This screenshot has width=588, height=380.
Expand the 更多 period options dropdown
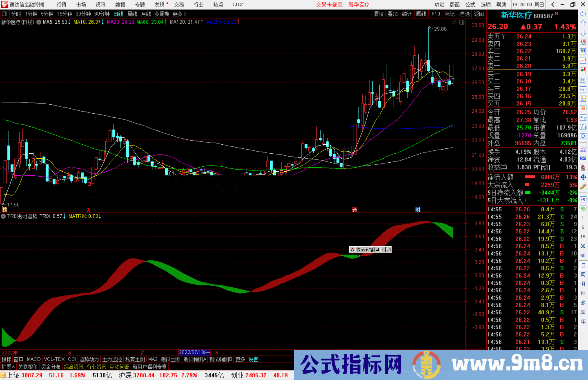[177, 14]
